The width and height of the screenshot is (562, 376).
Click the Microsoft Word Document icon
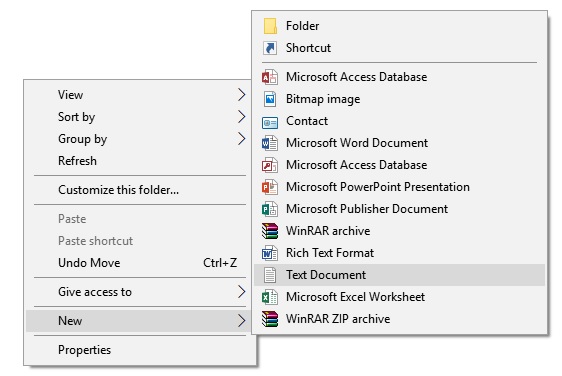click(x=270, y=143)
